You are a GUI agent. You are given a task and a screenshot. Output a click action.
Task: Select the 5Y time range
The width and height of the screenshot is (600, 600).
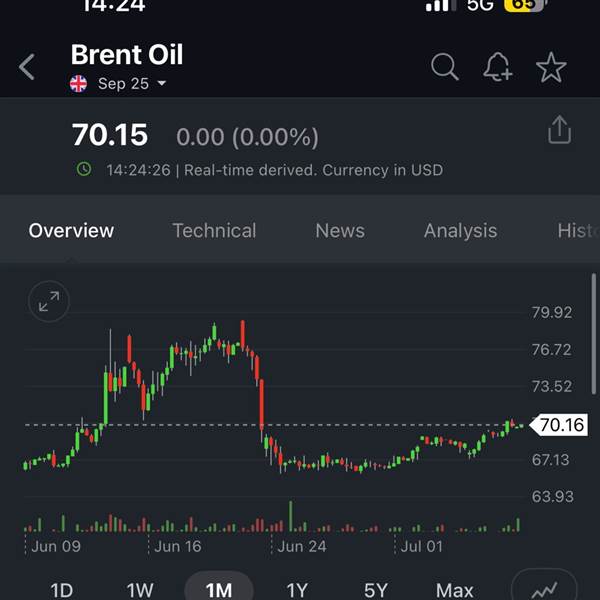coord(376,590)
